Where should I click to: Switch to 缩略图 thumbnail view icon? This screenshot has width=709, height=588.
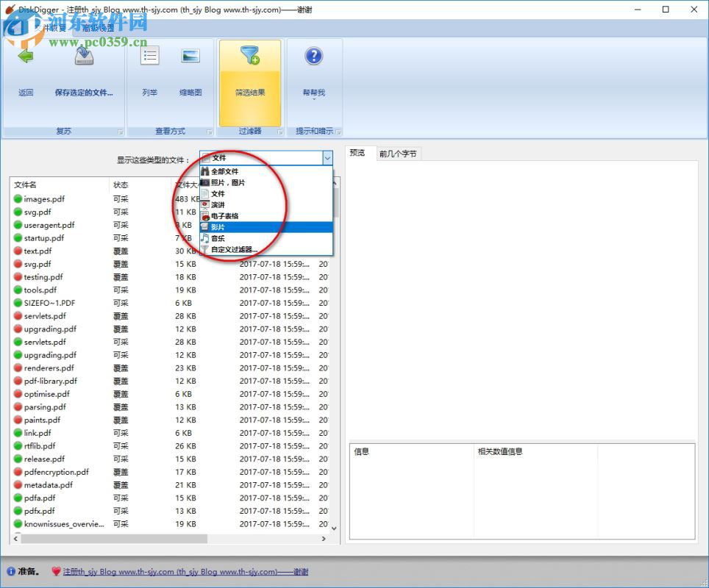190,57
